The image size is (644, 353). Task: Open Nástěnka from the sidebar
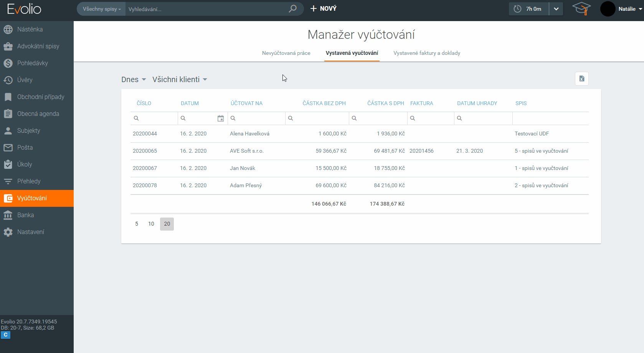pos(30,29)
